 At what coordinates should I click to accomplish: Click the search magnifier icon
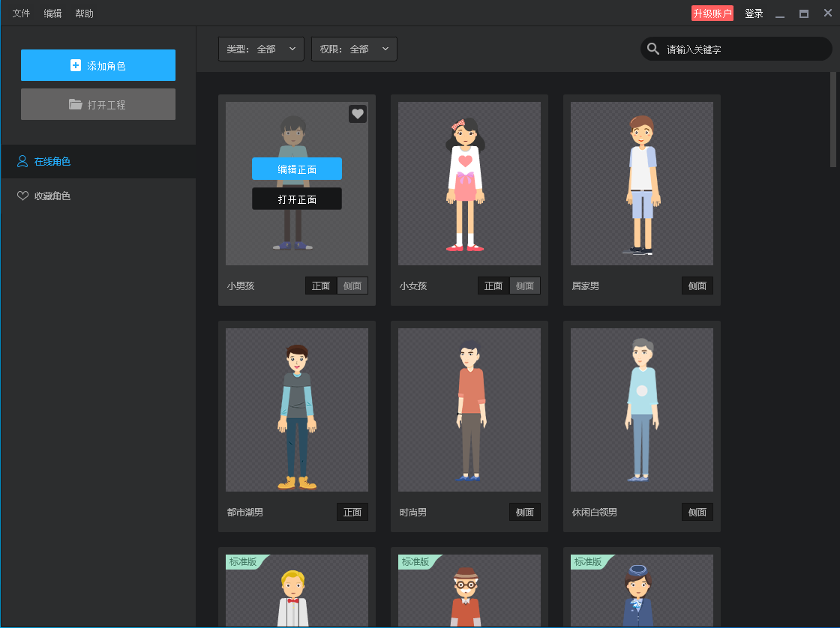click(x=652, y=49)
